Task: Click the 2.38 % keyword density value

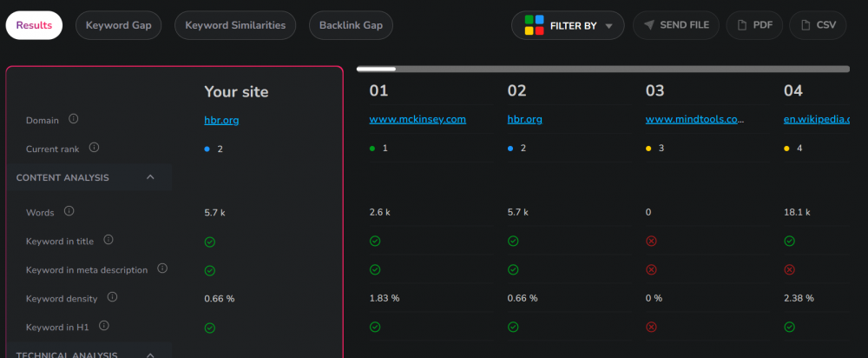Action: click(799, 298)
